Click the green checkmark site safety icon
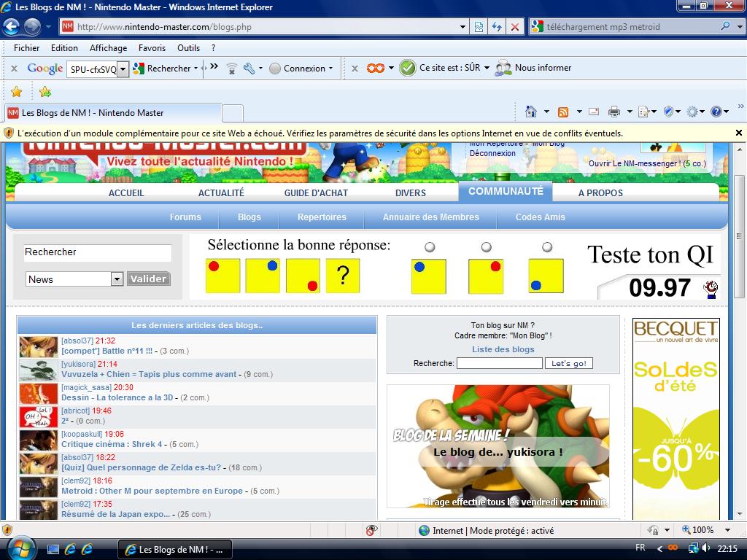Screen dimensions: 747x560 coord(407,68)
